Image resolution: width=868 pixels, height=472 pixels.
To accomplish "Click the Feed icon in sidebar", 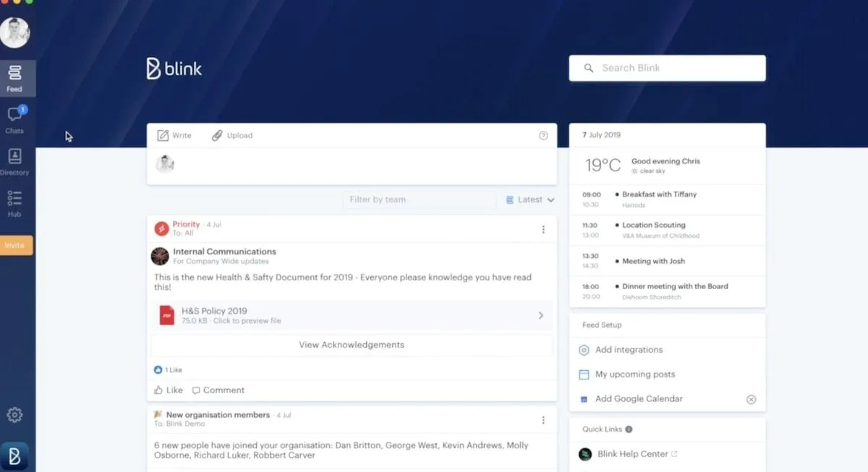I will [14, 73].
